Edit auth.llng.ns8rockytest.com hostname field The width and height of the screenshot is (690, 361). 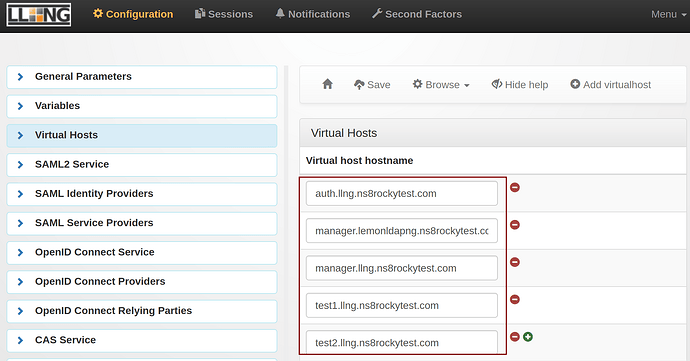(402, 193)
